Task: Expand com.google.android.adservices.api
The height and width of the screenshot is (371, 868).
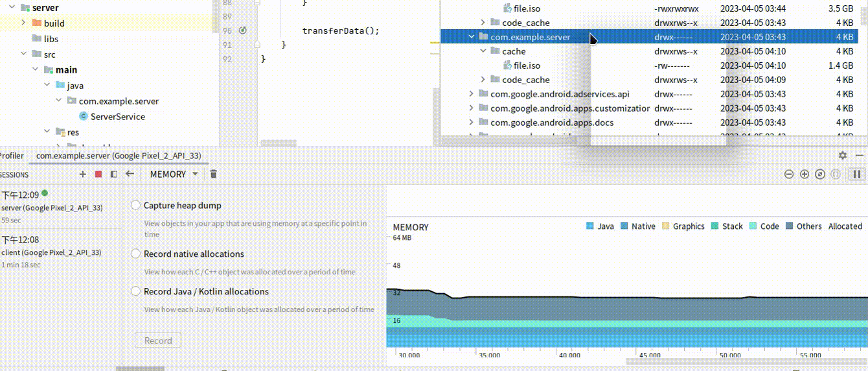Action: [x=471, y=94]
